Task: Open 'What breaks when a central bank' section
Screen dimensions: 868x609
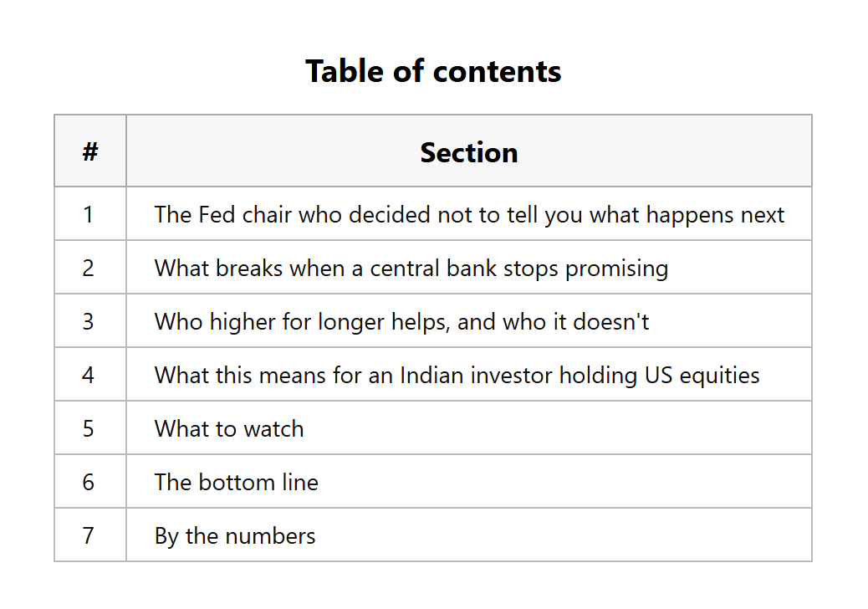Action: coord(411,268)
